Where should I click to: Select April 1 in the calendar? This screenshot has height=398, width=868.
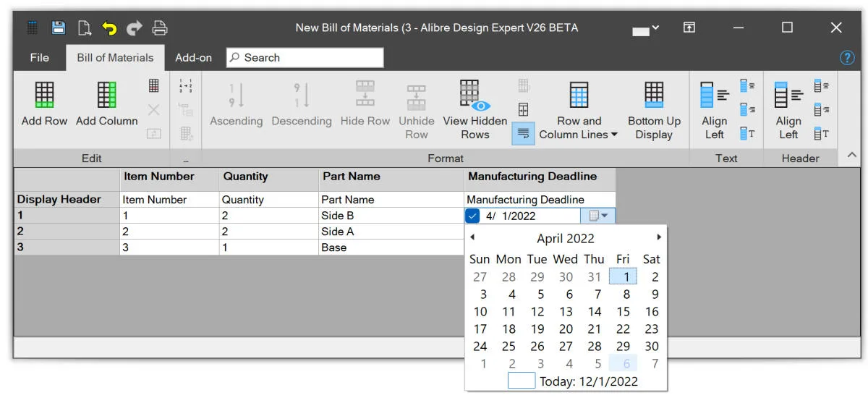(624, 276)
